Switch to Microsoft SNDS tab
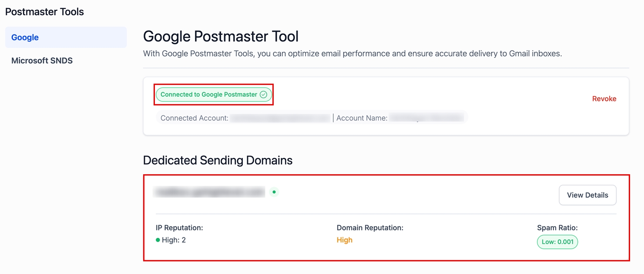The height and width of the screenshot is (274, 644). (42, 61)
